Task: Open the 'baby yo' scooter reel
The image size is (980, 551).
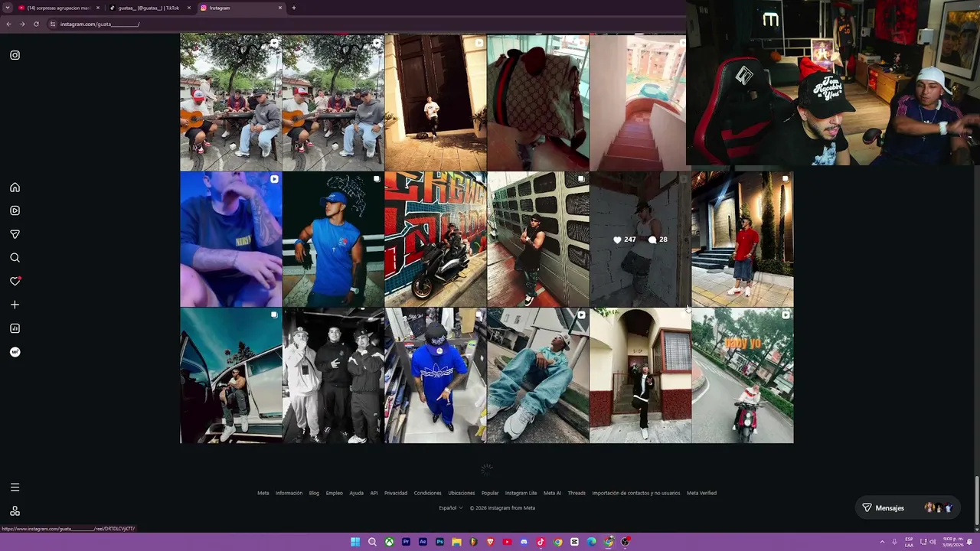Action: 743,376
